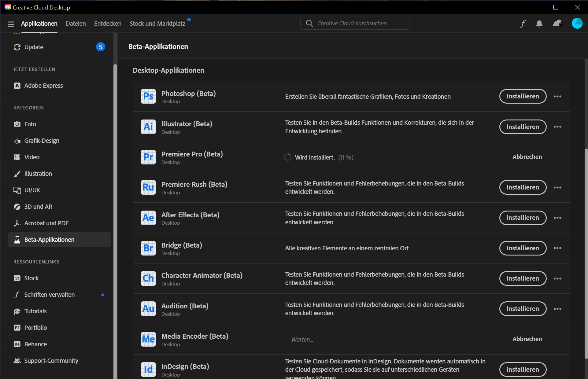
Task: Click the main content vertical scrollbar
Action: coord(586,254)
